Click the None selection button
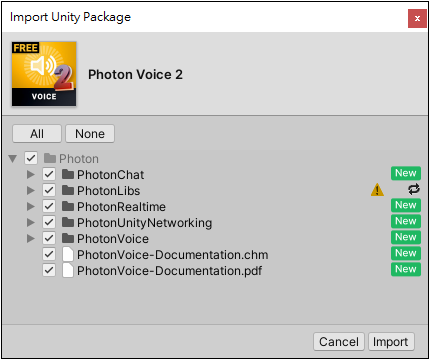The height and width of the screenshot is (360, 430). tap(90, 134)
